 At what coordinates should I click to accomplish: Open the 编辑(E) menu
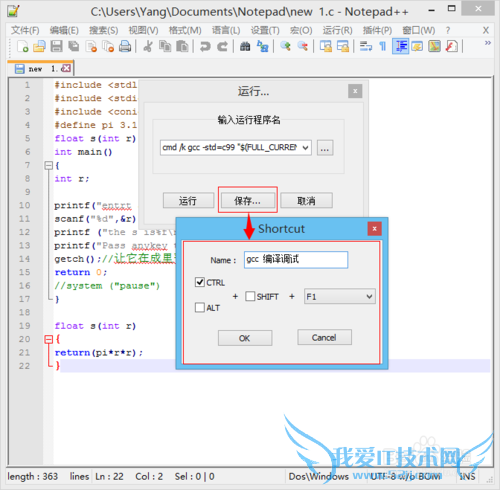pos(64,31)
